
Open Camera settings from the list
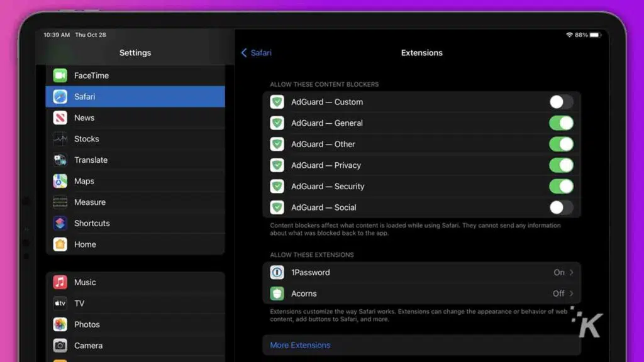click(60, 346)
